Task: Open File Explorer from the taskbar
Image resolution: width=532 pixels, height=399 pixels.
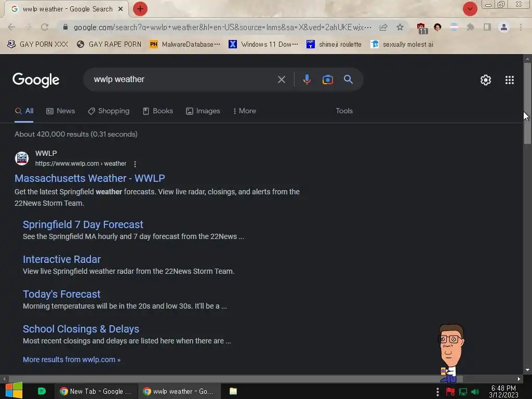Action: [x=233, y=391]
